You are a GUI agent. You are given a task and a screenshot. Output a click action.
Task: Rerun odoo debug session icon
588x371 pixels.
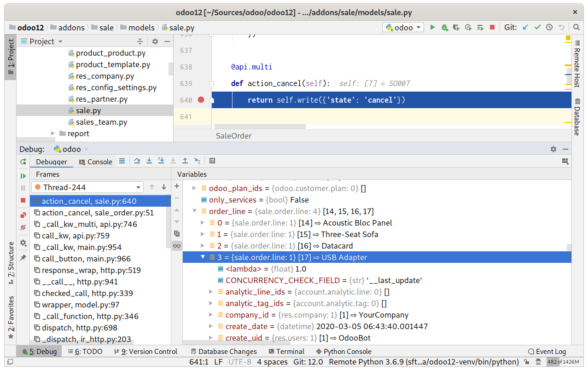tap(23, 162)
